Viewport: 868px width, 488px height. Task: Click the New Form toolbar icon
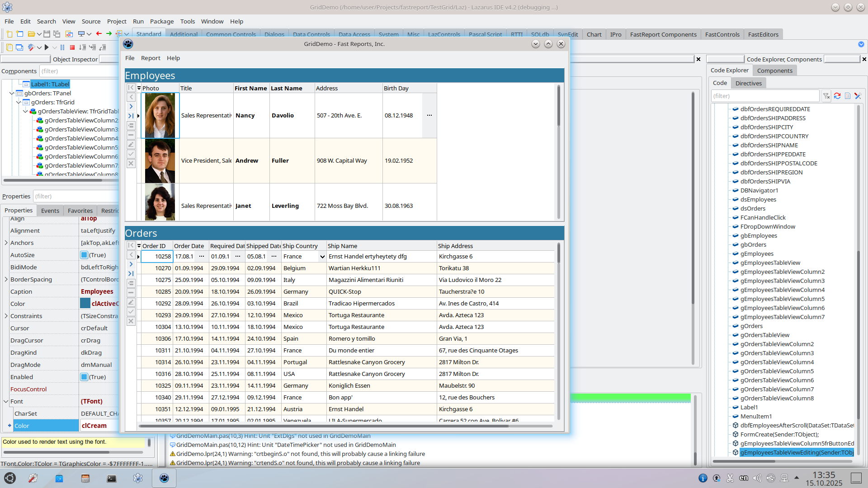pos(19,34)
